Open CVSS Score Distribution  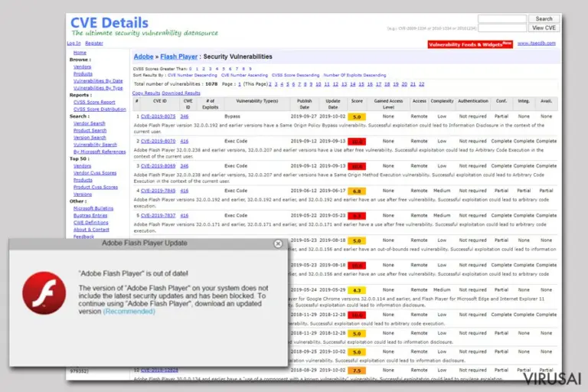pos(100,109)
